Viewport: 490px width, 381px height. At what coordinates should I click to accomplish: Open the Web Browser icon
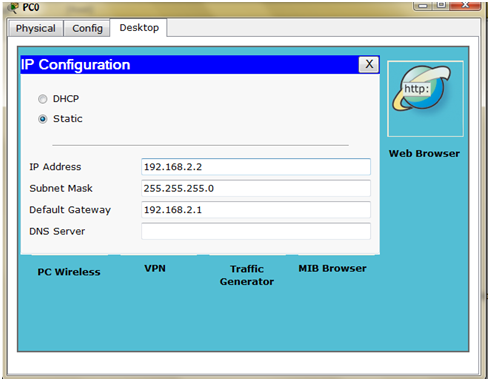pyautogui.click(x=425, y=99)
